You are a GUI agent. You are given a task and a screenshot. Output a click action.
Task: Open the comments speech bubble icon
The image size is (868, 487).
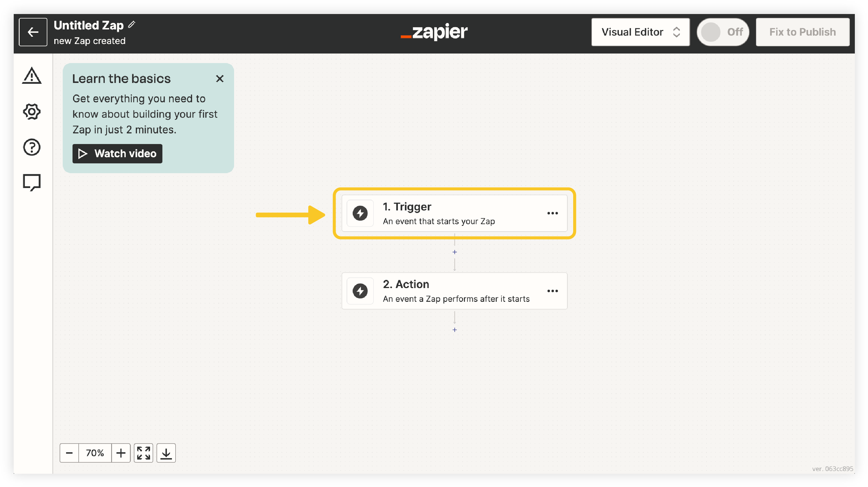tap(32, 182)
